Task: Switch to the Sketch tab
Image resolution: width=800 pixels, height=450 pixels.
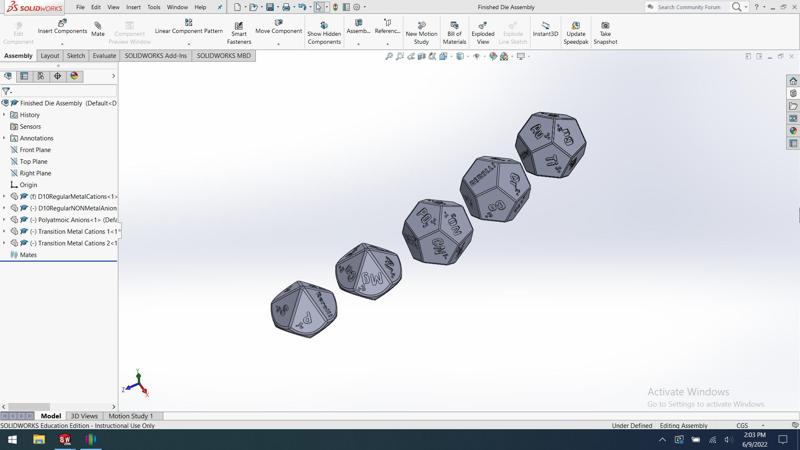Action: [x=76, y=56]
